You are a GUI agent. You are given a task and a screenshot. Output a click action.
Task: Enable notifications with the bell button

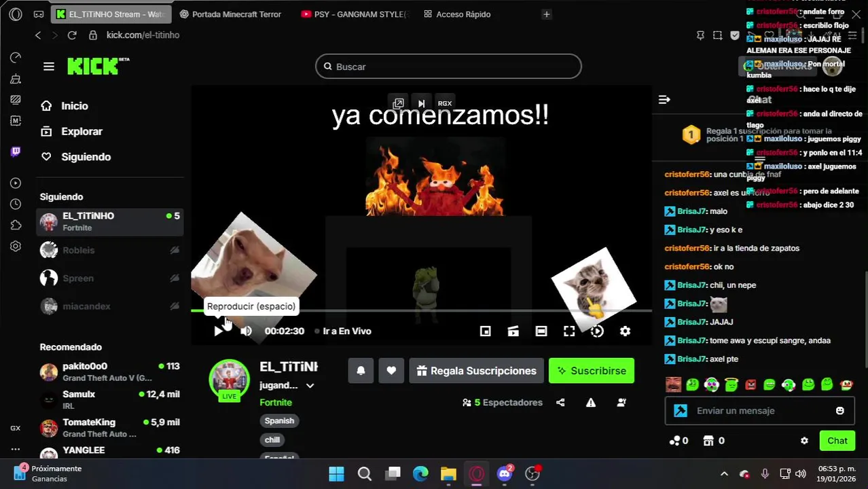(361, 371)
